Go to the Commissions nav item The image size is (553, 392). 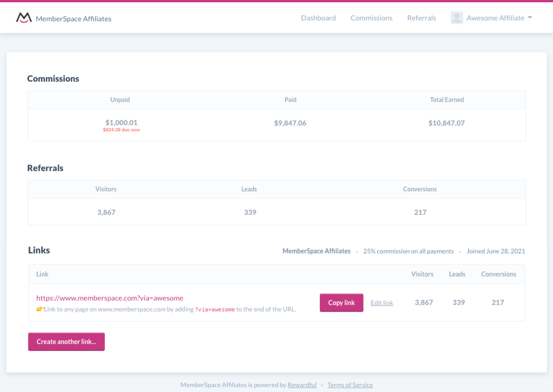pos(371,18)
